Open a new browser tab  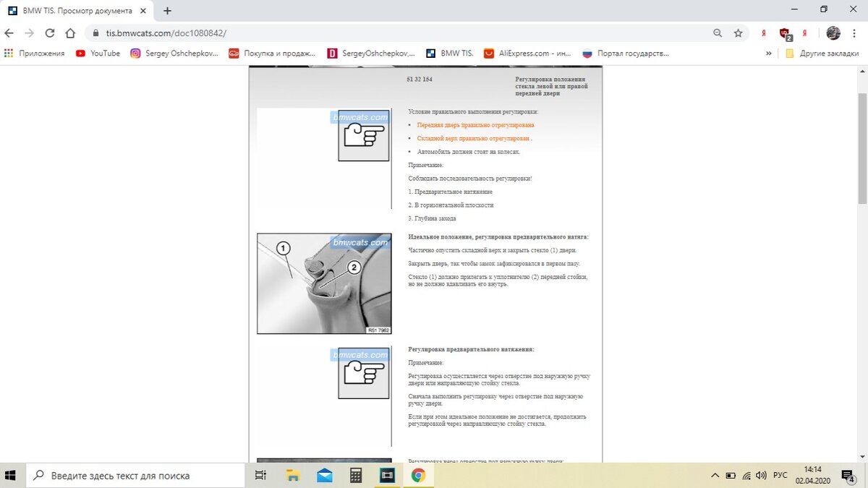[168, 11]
